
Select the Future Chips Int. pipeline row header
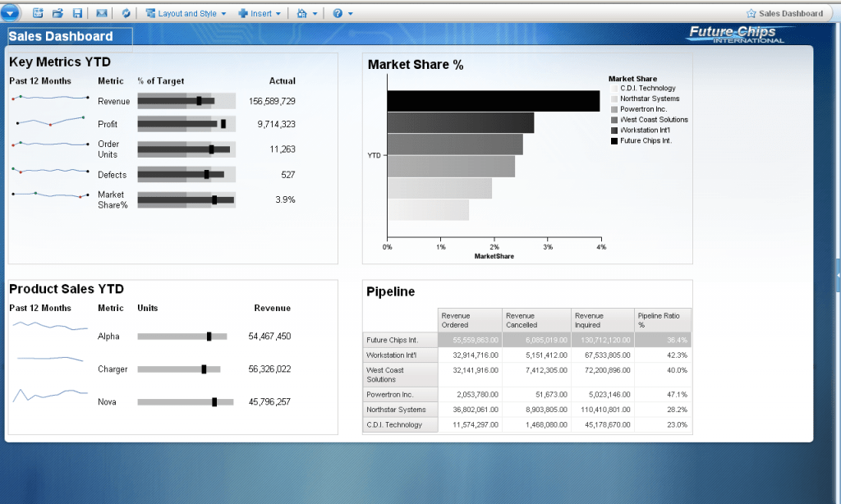pos(400,340)
